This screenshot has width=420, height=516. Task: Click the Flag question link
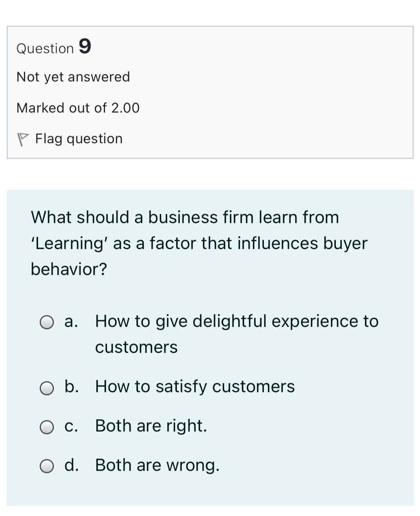pyautogui.click(x=78, y=138)
